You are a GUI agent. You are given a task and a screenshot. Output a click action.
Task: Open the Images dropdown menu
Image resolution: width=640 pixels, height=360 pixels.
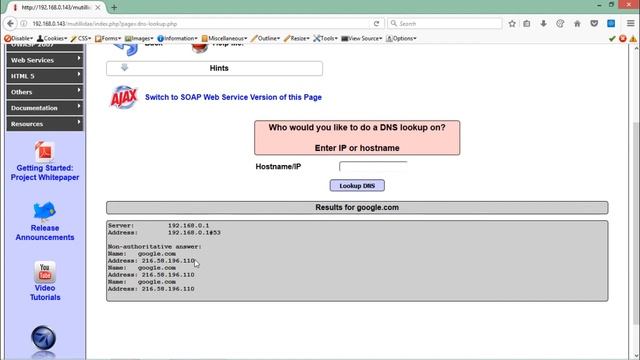point(139,38)
